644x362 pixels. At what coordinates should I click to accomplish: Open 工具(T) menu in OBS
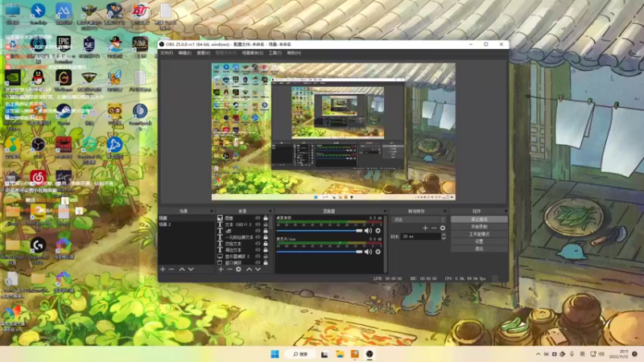tap(275, 53)
